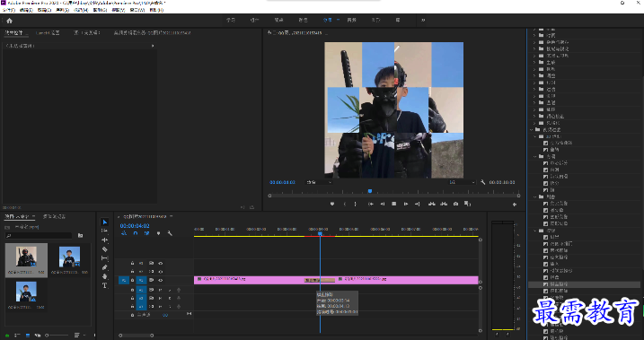This screenshot has height=340, width=644.
Task: Add a marker in the timeline header
Action: click(159, 233)
